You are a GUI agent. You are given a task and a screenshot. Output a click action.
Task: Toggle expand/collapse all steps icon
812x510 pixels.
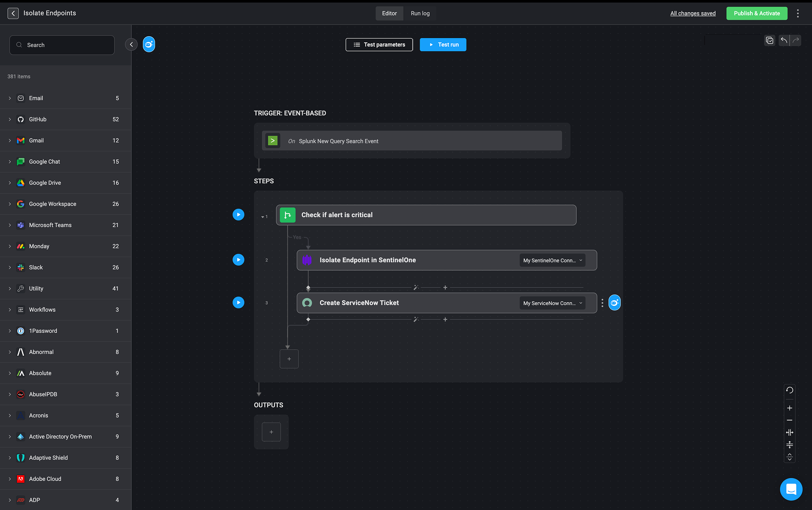click(x=789, y=457)
